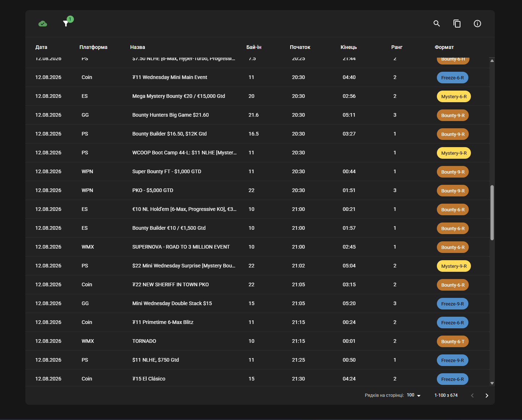522x420 pixels.
Task: Sort by the Бай-ін column header
Action: coord(254,47)
